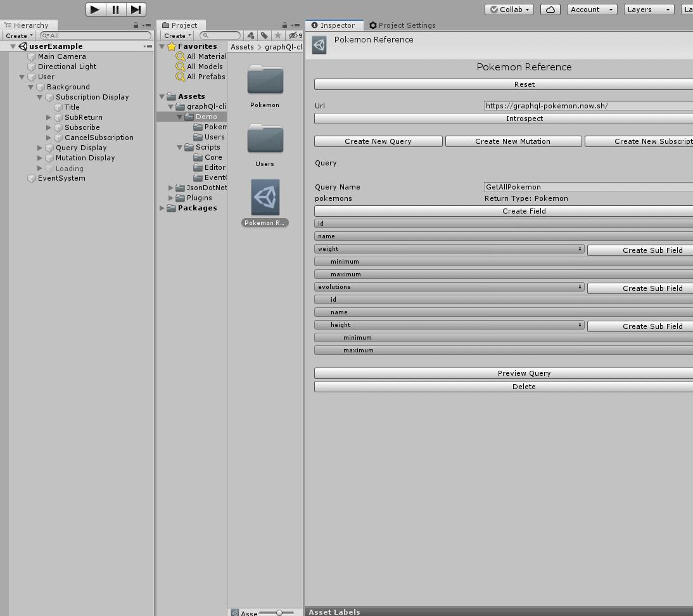Open Hierarchy Create dropdown
Screen dimensions: 693x616
(x=19, y=35)
